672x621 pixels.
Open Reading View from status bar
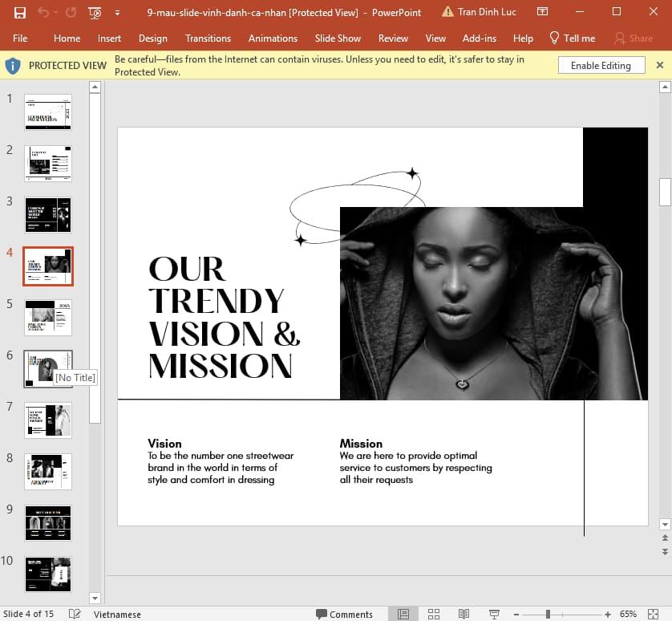coord(463,614)
